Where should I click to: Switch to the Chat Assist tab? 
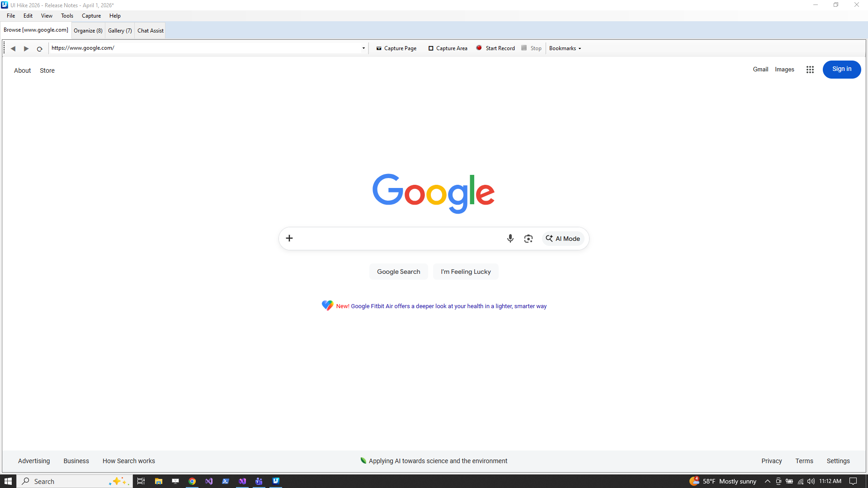pyautogui.click(x=151, y=31)
